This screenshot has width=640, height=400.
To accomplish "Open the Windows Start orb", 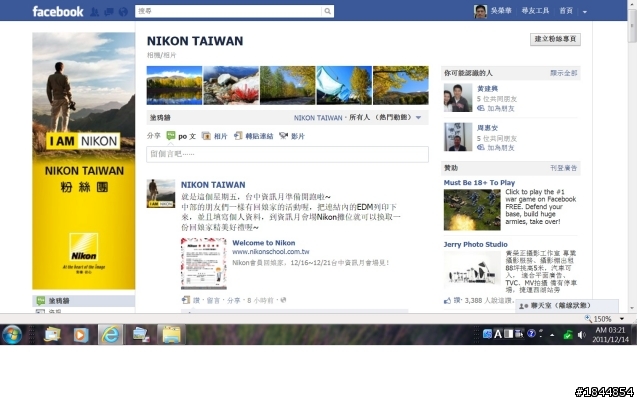I will pyautogui.click(x=12, y=335).
